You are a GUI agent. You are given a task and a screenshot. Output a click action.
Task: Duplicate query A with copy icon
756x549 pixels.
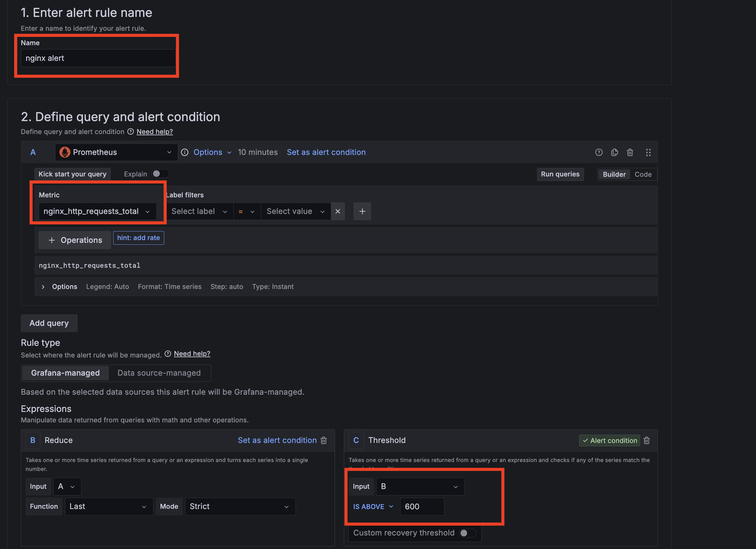(x=614, y=152)
